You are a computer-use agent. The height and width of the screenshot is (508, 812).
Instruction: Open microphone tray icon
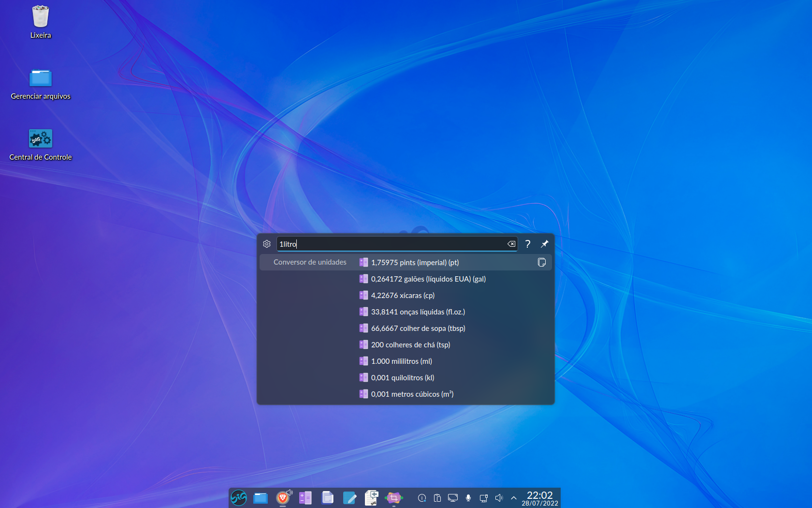point(468,498)
